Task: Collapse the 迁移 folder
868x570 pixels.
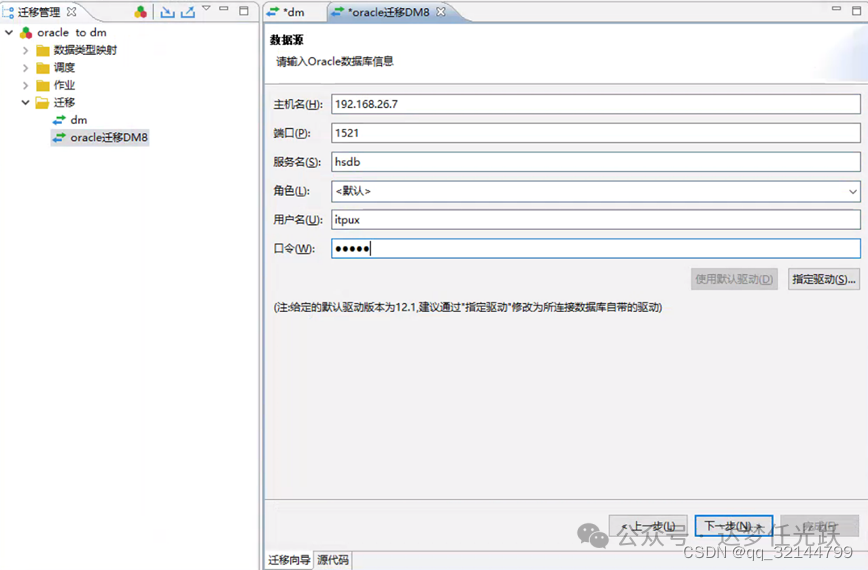Action: 25,102
